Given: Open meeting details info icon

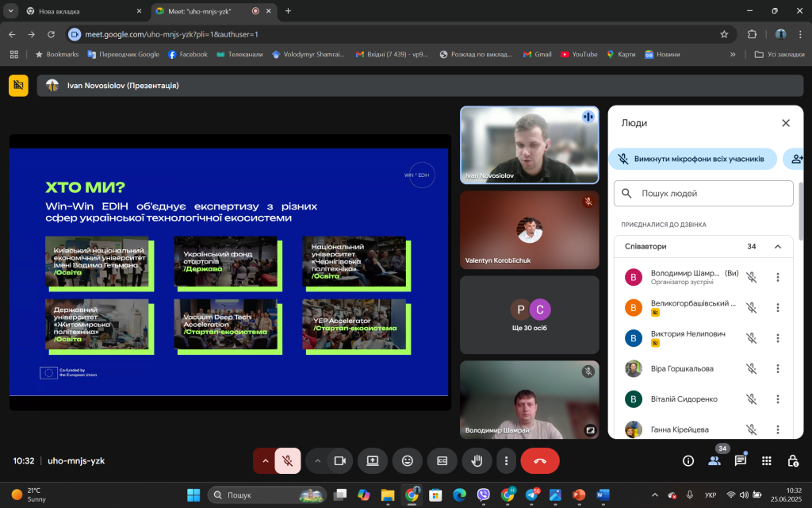Looking at the screenshot, I should 688,461.
